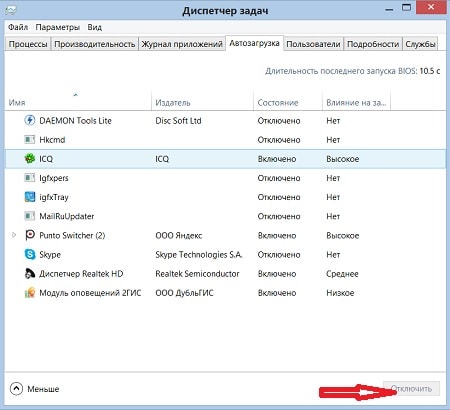Click the Task Manager title bar icon
Screen dimensions: 450x410
pos(11,10)
